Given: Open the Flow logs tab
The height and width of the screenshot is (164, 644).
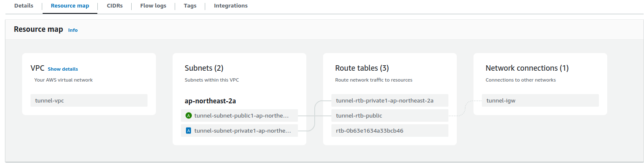Looking at the screenshot, I should (153, 6).
